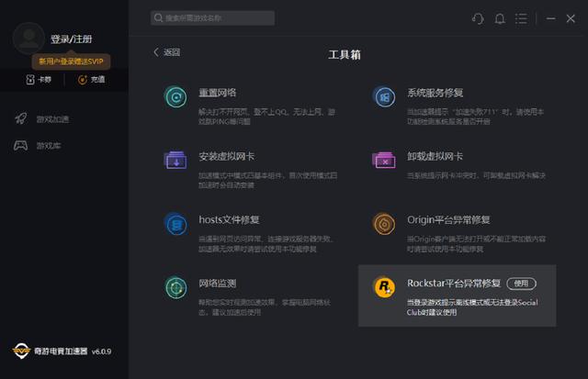Click the 系统服务修复 system service repair icon
Screen dimensions: 588x379
coord(384,97)
